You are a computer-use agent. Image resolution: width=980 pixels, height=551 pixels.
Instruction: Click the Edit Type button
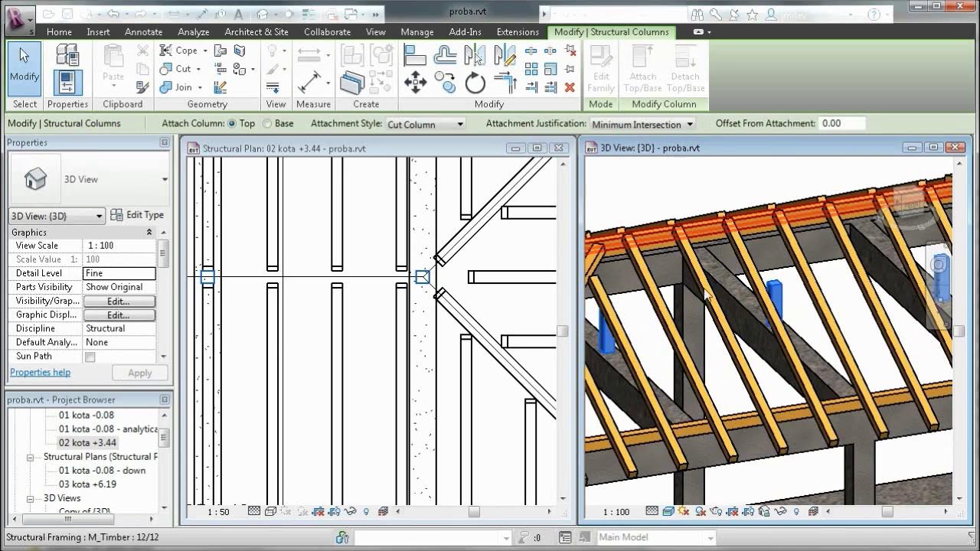tap(137, 215)
